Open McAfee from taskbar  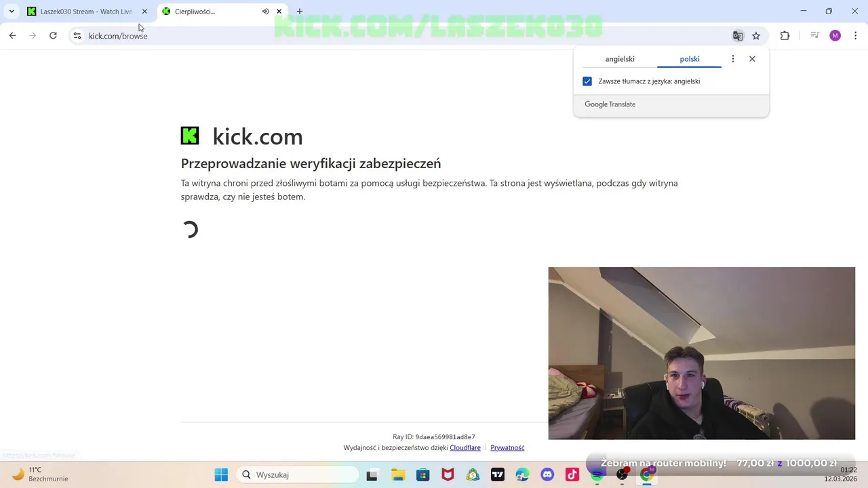point(448,475)
